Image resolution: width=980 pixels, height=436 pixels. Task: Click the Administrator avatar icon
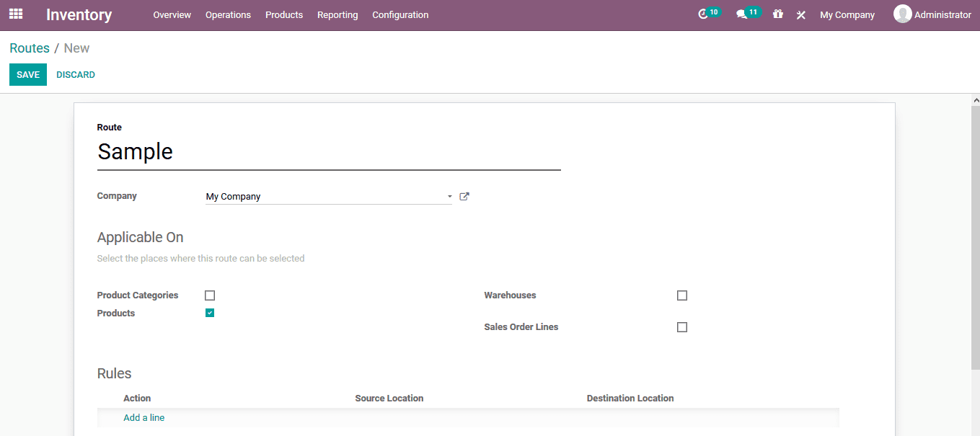902,14
